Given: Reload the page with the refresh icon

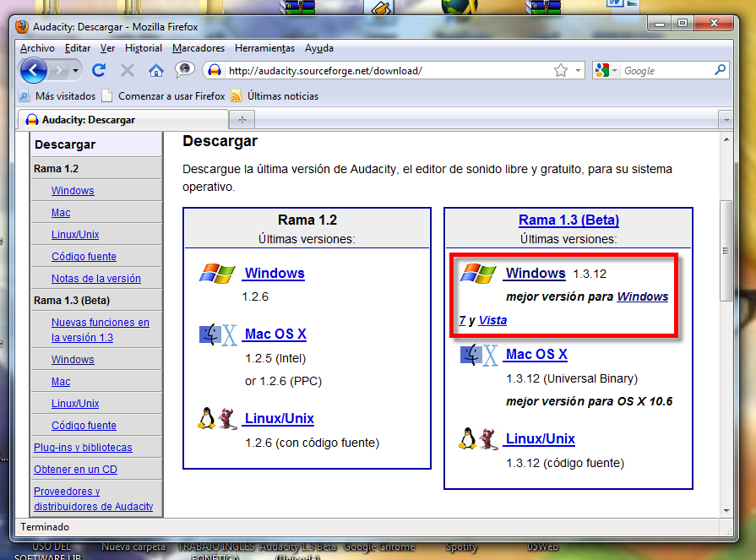Looking at the screenshot, I should point(99,71).
